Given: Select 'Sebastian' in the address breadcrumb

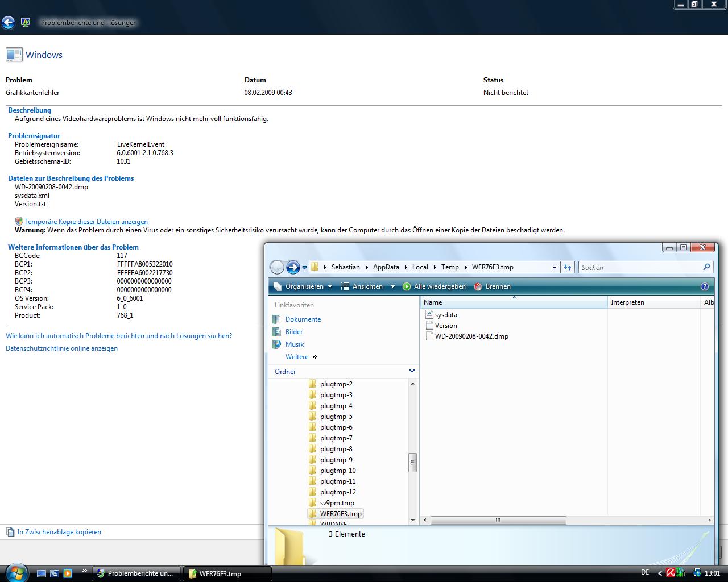Looking at the screenshot, I should click(x=345, y=267).
